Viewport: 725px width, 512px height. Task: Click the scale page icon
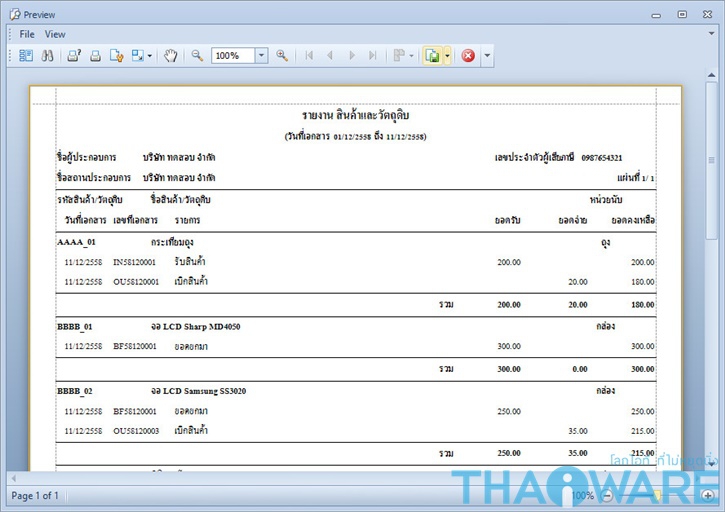138,56
